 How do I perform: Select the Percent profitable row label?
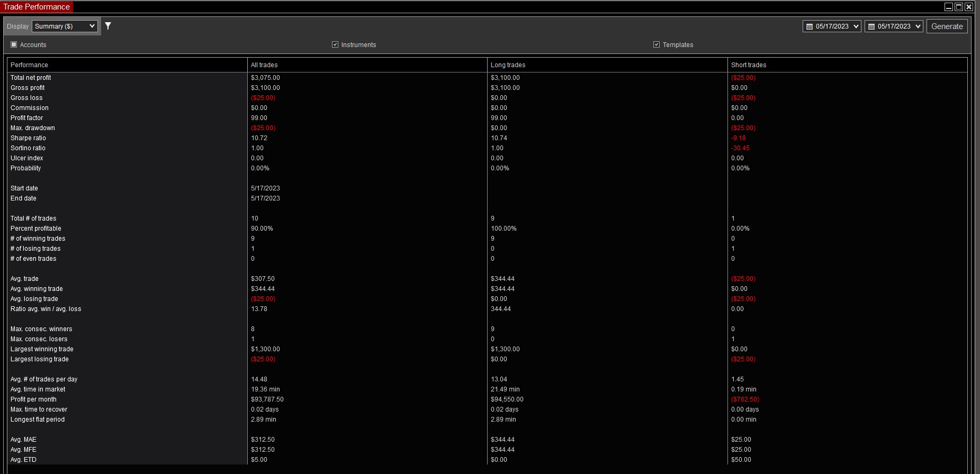tap(36, 229)
